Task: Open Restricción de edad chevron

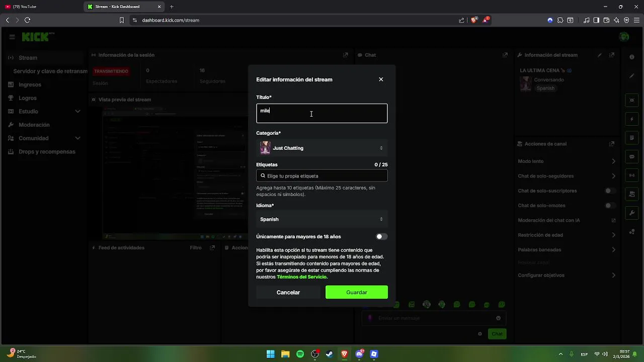Action: coord(613,235)
